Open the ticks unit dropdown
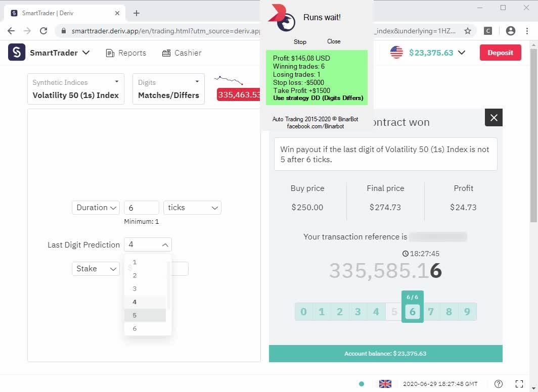 [x=193, y=208]
